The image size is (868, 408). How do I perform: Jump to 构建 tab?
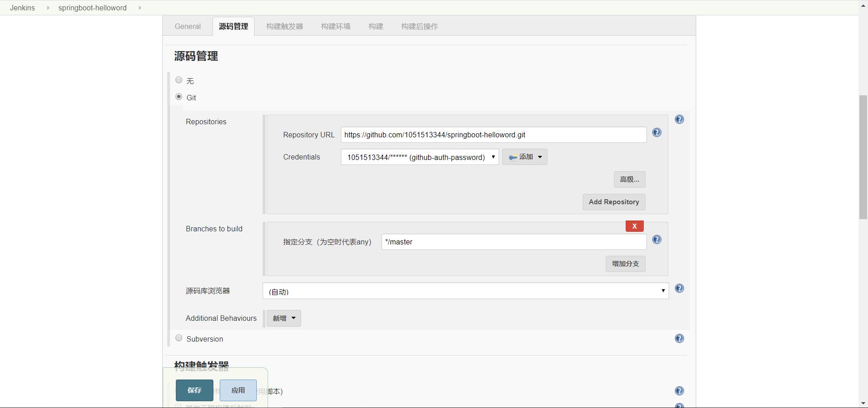(376, 26)
